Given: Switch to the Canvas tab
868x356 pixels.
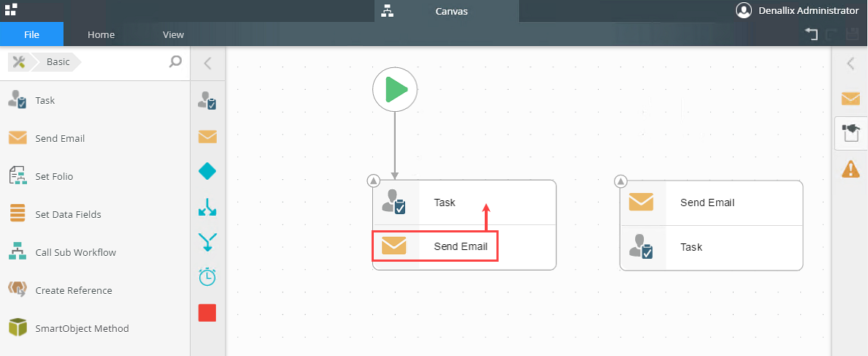Looking at the screenshot, I should 447,11.
